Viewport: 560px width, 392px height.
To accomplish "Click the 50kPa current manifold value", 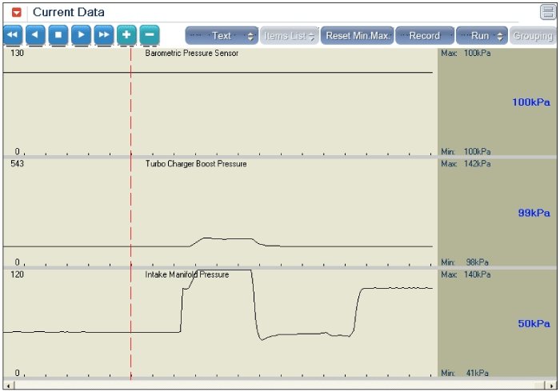I will (x=534, y=323).
